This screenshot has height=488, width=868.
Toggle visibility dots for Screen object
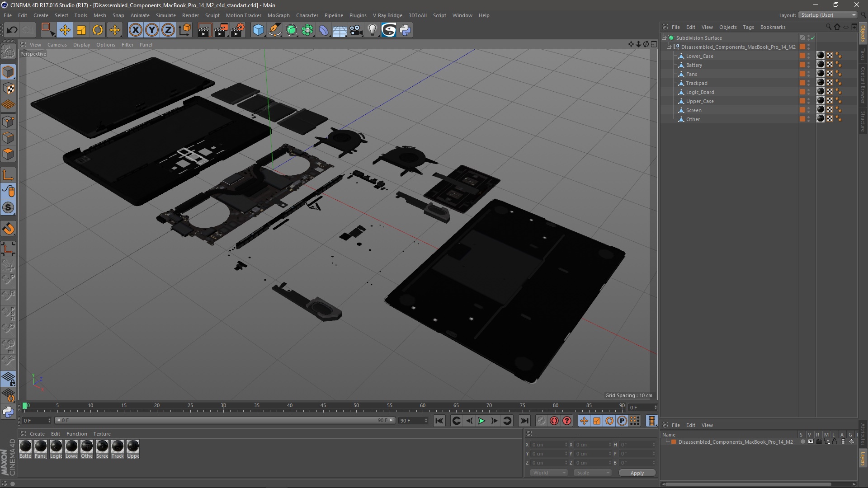coord(809,110)
